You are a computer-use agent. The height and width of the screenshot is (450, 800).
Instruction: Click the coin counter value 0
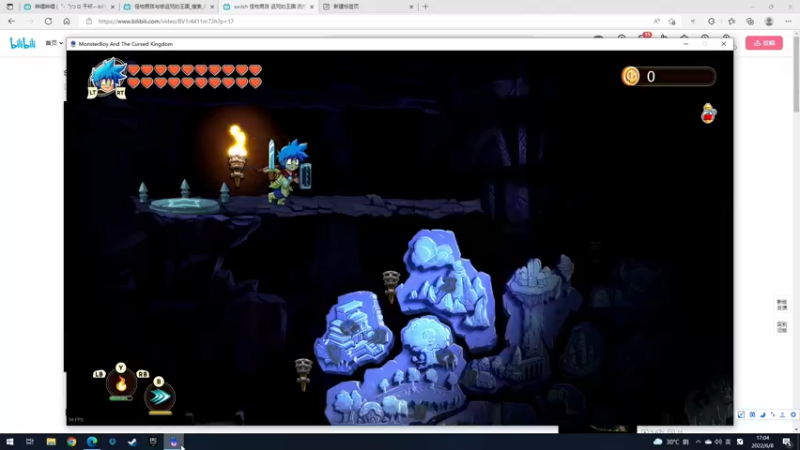pos(651,77)
